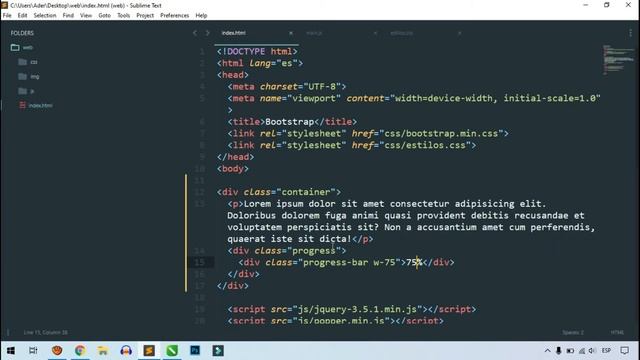Click the title Bootstrap line
The height and width of the screenshot is (360, 640).
click(292, 122)
